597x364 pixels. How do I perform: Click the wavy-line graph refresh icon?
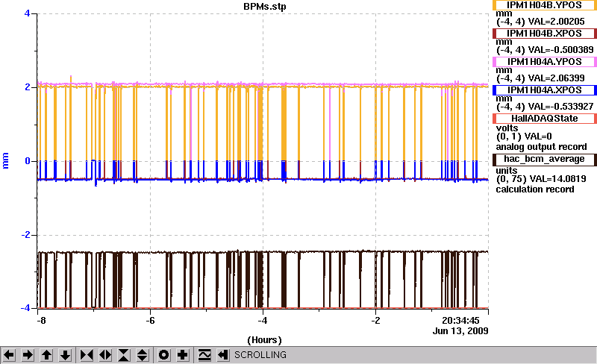coord(204,355)
